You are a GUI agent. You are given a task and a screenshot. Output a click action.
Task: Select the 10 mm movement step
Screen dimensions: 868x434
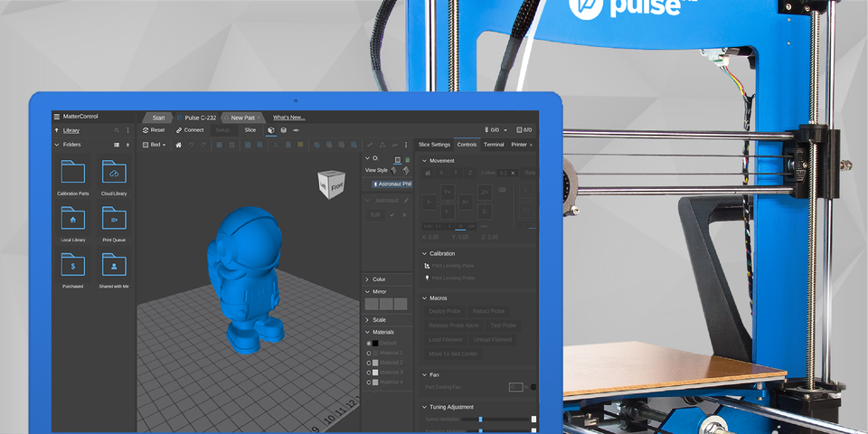(x=461, y=226)
